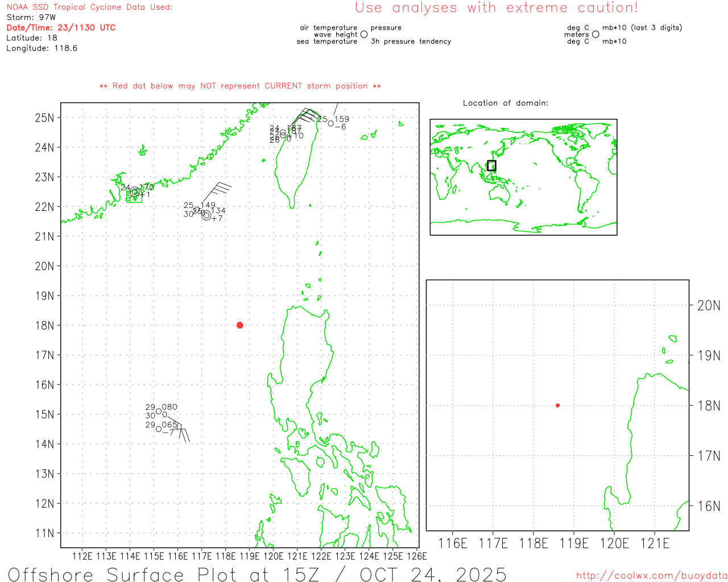
Task: Open the coolwx.com/buoydata link
Action: pos(651,576)
